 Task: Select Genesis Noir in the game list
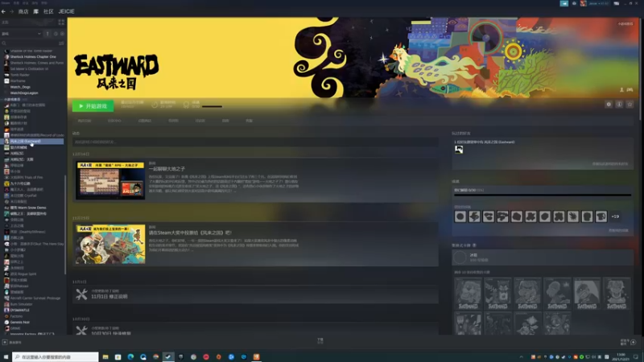point(19,323)
